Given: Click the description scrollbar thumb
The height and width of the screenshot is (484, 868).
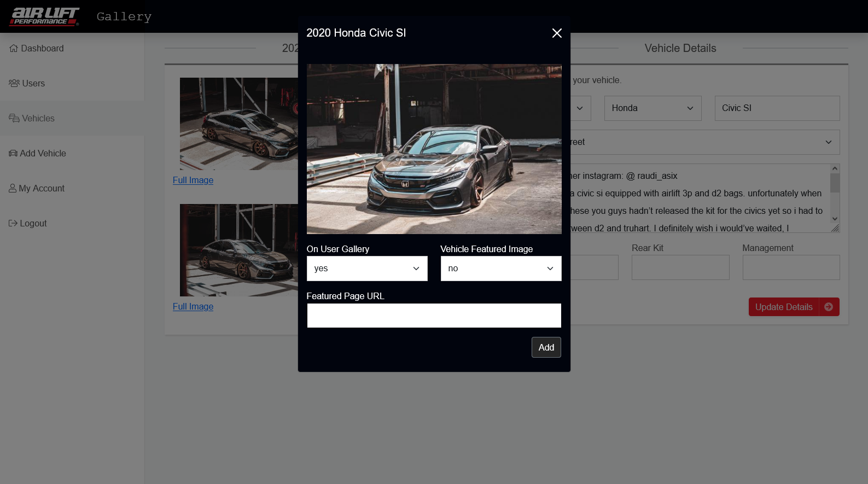Looking at the screenshot, I should [835, 183].
